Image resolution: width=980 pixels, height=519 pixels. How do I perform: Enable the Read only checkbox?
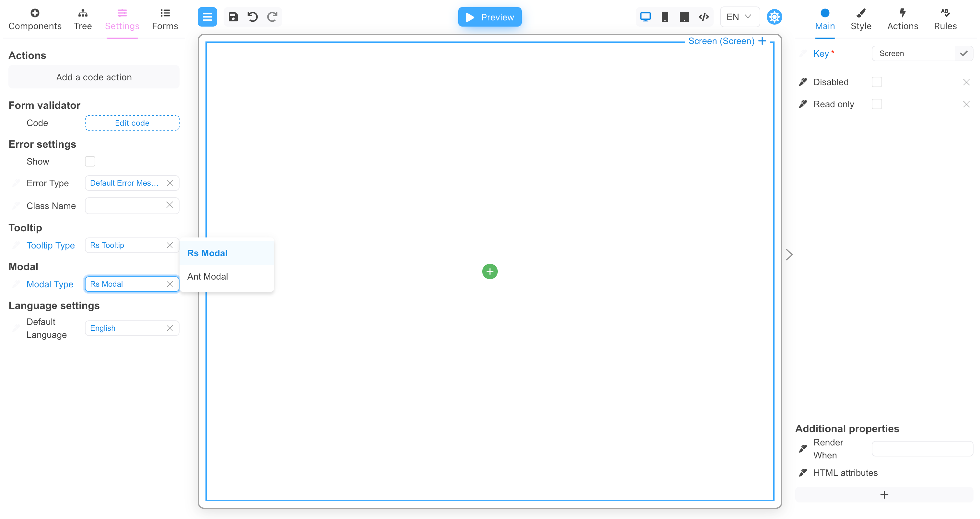tap(877, 104)
